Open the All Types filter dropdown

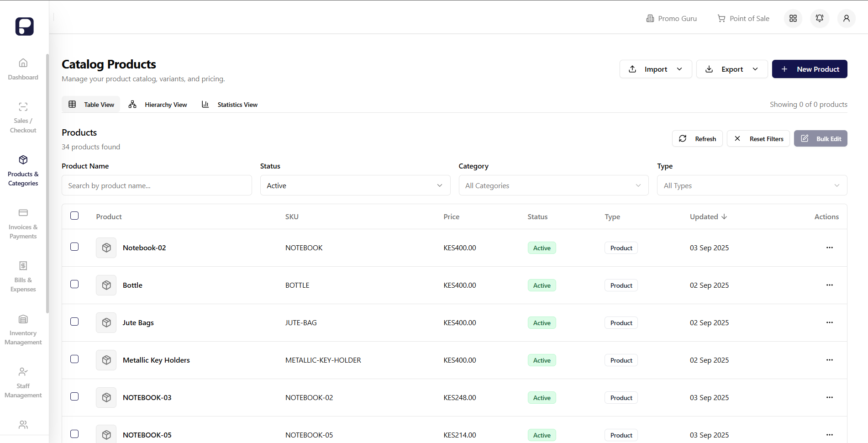point(752,185)
